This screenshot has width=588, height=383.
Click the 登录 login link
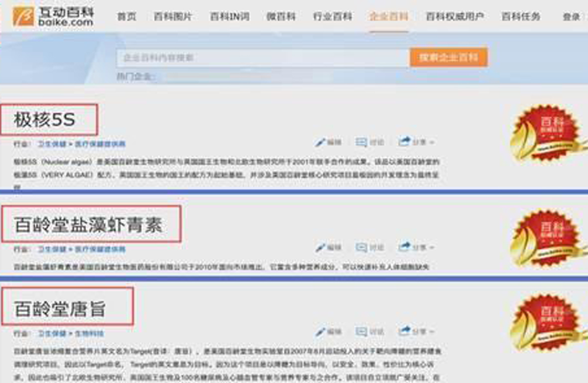[x=572, y=16]
